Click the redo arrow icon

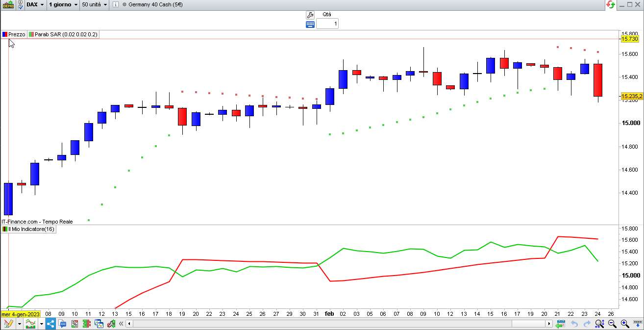[x=587, y=324]
